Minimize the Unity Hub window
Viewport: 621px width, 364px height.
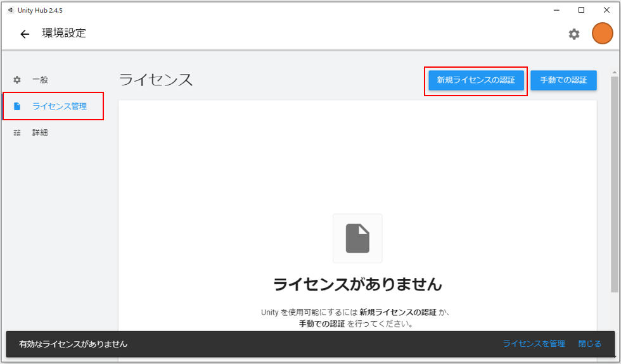(x=556, y=10)
